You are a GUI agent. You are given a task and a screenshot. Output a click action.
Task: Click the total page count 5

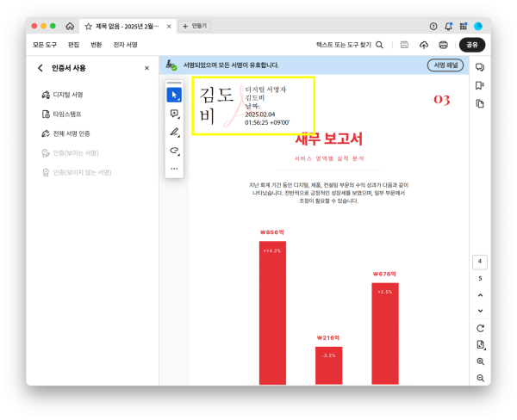(x=480, y=279)
